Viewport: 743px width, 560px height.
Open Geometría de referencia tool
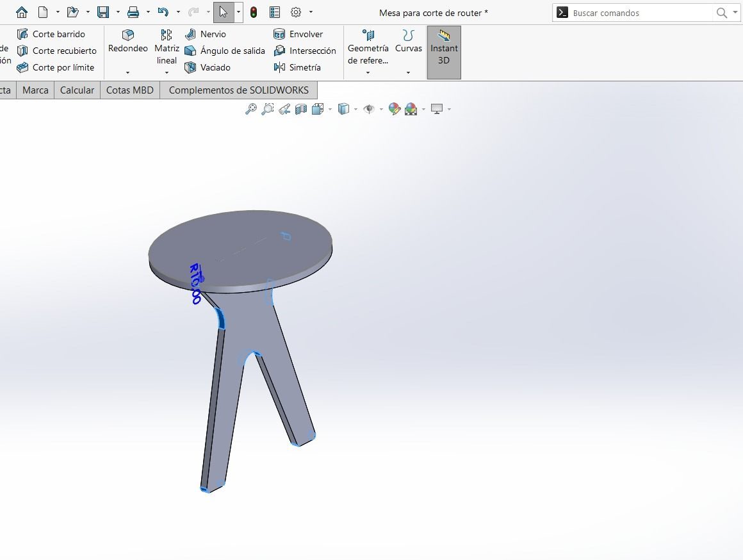(x=368, y=47)
